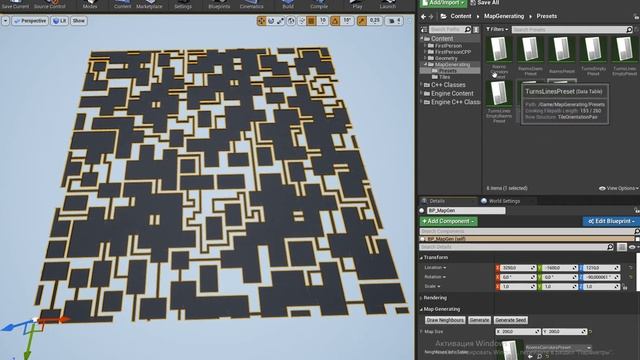Toggle scale snapping in the viewport
640x360 pixels.
(x=362, y=21)
